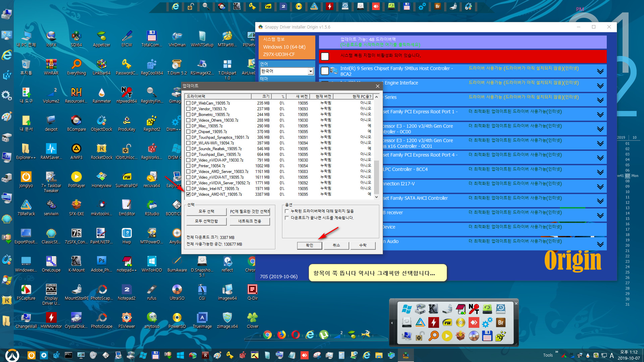Viewport: 644px width, 362px height.
Task: Click the 모두 선택안함 button
Action: tap(207, 221)
